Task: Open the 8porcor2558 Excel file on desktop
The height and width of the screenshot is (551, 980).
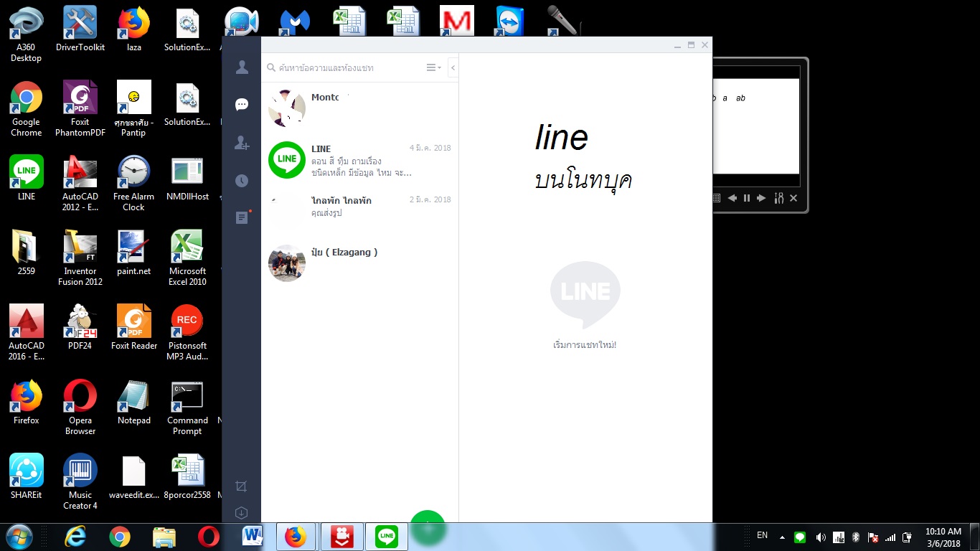Action: pyautogui.click(x=187, y=476)
